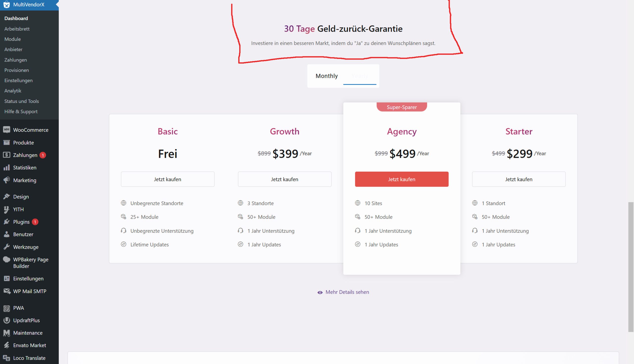Viewport: 634px width, 364px height.
Task: Open Plugins via its plug icon
Action: pos(6,222)
